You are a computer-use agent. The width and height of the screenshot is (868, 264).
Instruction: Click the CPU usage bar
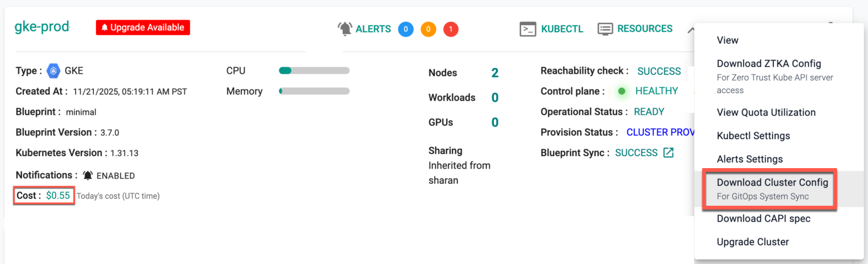point(314,70)
